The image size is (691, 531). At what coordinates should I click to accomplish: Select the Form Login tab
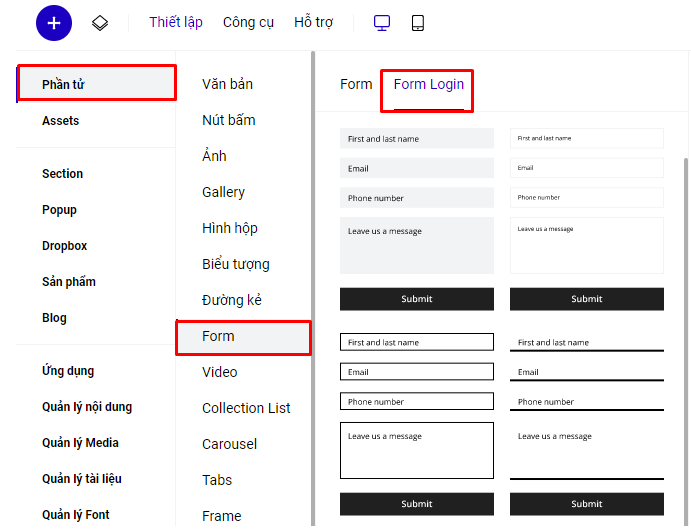click(x=428, y=85)
